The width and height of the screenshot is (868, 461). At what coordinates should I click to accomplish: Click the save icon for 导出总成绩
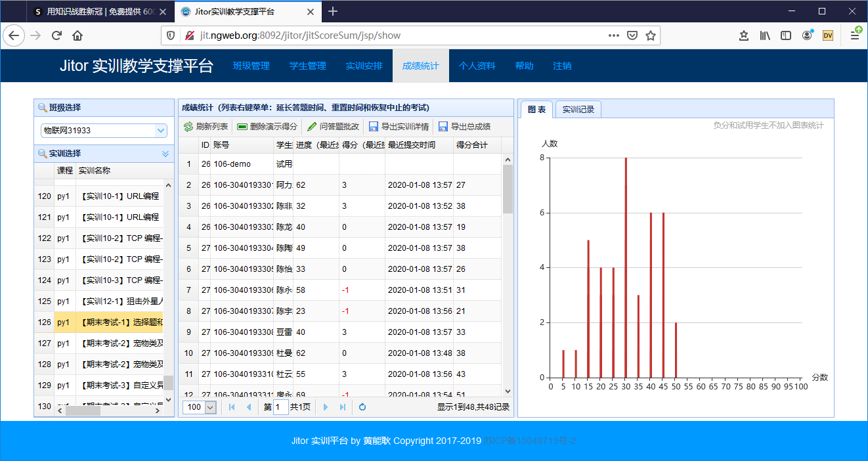tap(443, 127)
